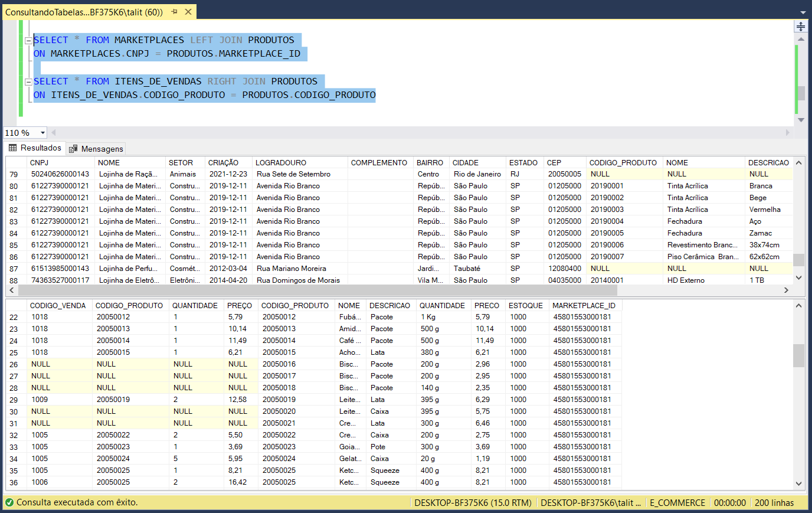This screenshot has height=513, width=812.
Task: Switch to the Mensagens tab
Action: (96, 149)
